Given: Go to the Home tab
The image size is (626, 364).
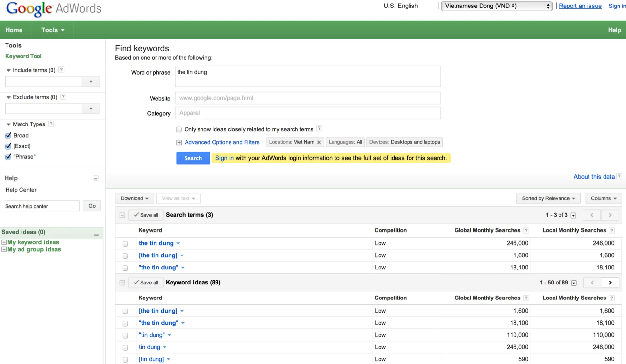Looking at the screenshot, I should [x=14, y=30].
